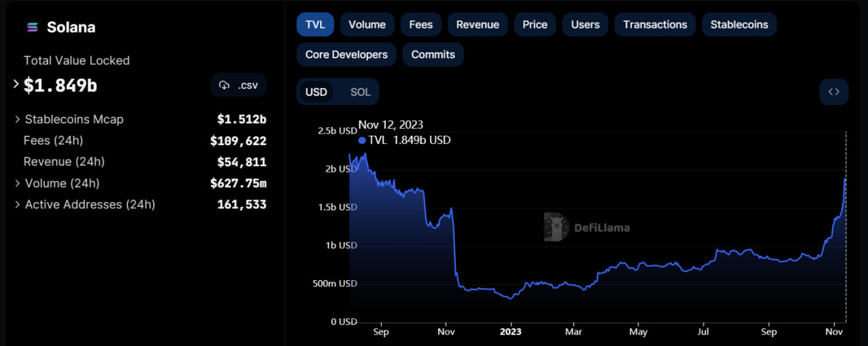Click the Nov 12, 2023 tooltip date
The height and width of the screenshot is (346, 868).
click(x=391, y=125)
